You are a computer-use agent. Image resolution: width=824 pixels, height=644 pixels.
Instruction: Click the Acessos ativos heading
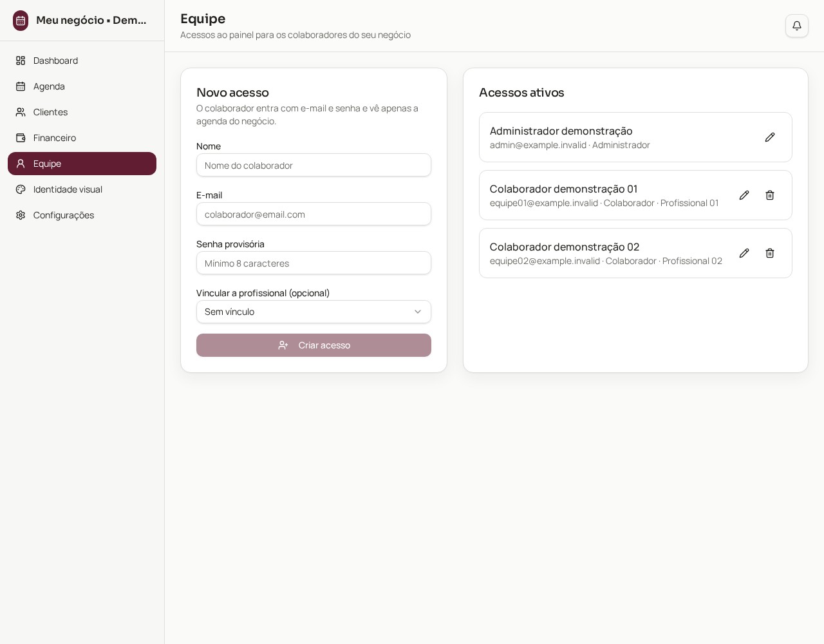[521, 93]
